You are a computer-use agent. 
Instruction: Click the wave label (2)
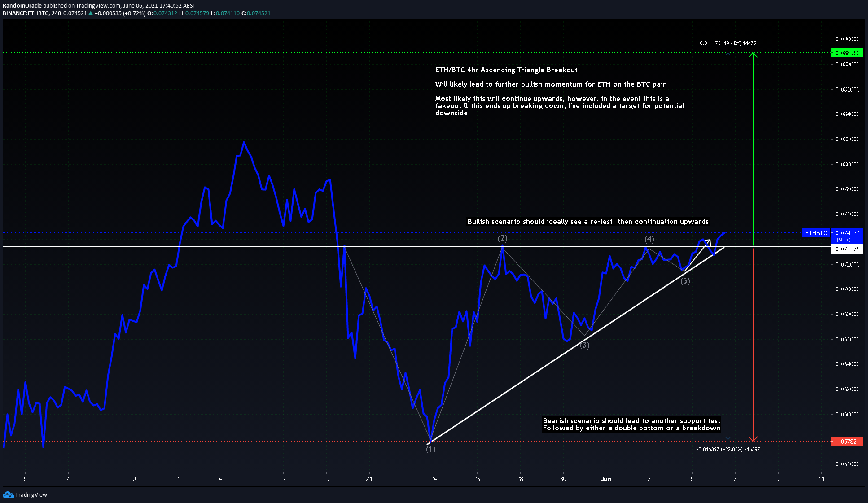pos(502,239)
